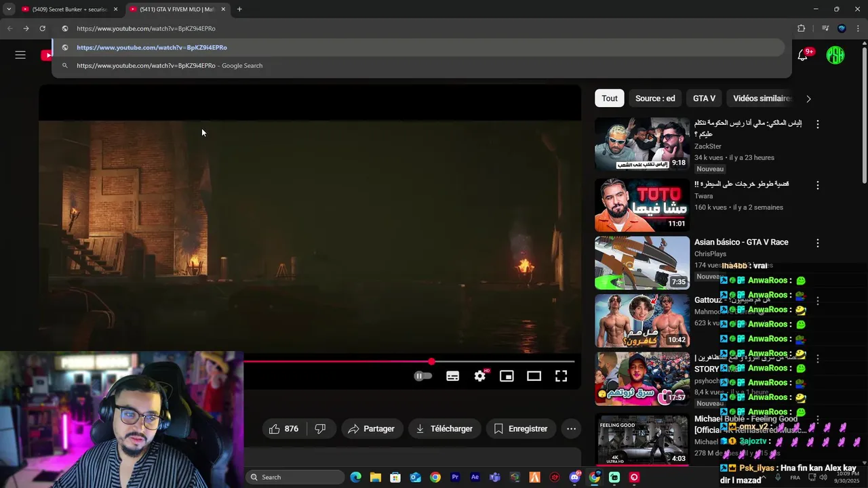
Task: Open the YouTube hamburger guide menu
Action: (x=20, y=55)
